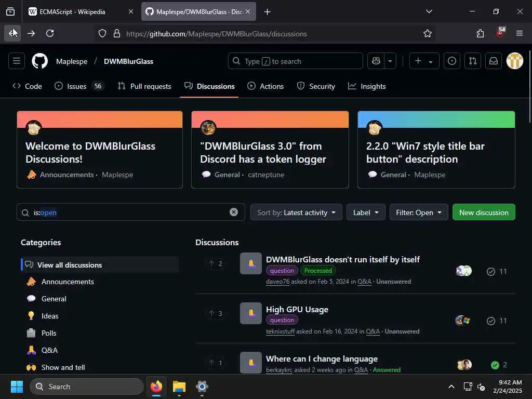Screen dimensions: 532x399
Task: Open participants avatars on High GPU Usage
Action: [463, 320]
